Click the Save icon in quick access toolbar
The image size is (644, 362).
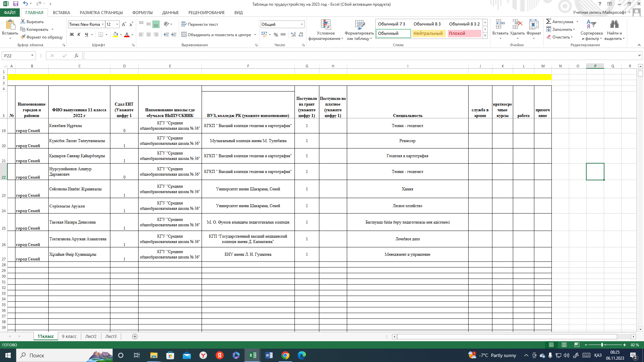click(16, 4)
